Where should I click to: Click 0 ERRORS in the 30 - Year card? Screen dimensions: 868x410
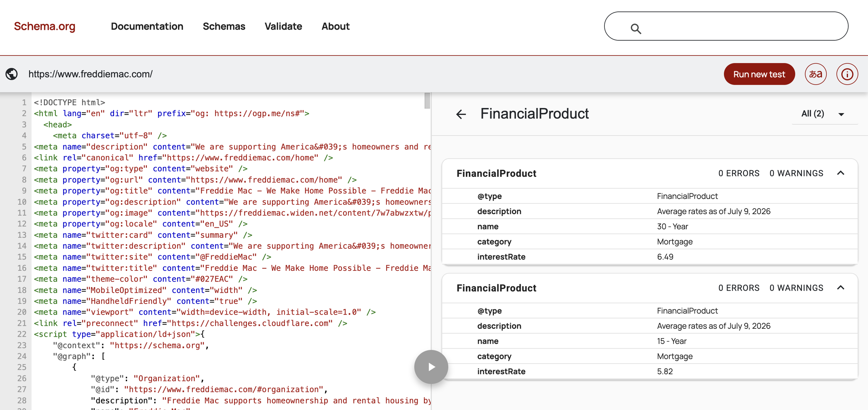coord(739,173)
